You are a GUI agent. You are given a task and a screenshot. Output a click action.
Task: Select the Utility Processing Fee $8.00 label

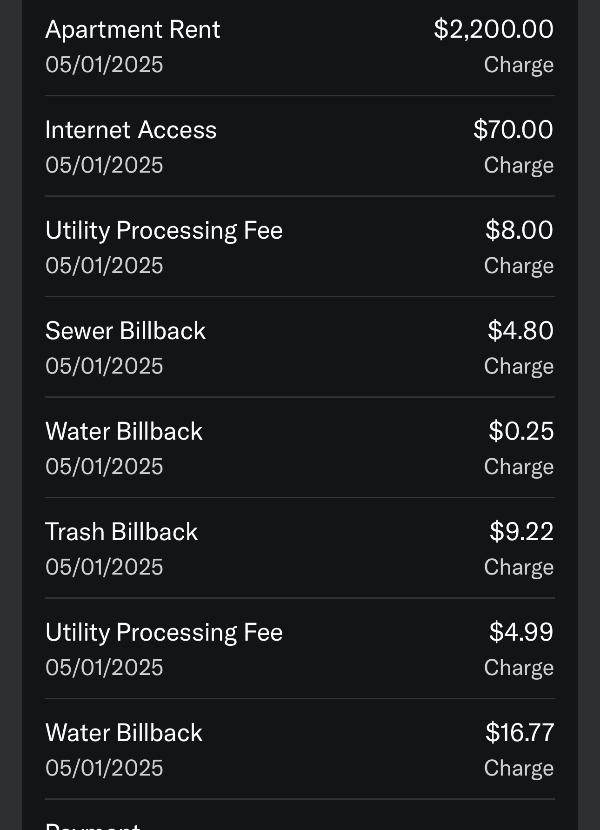click(x=164, y=231)
